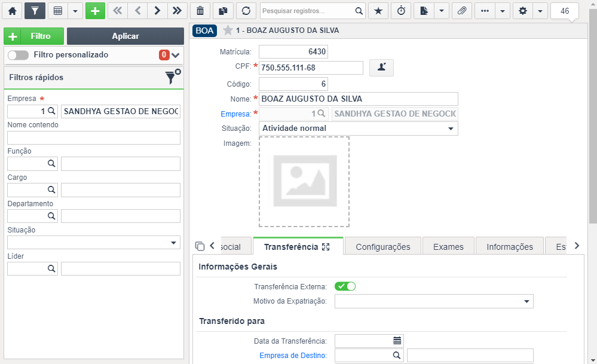Image resolution: width=597 pixels, height=364 pixels.
Task: Apply filters with Aplicar button
Action: [x=125, y=36]
